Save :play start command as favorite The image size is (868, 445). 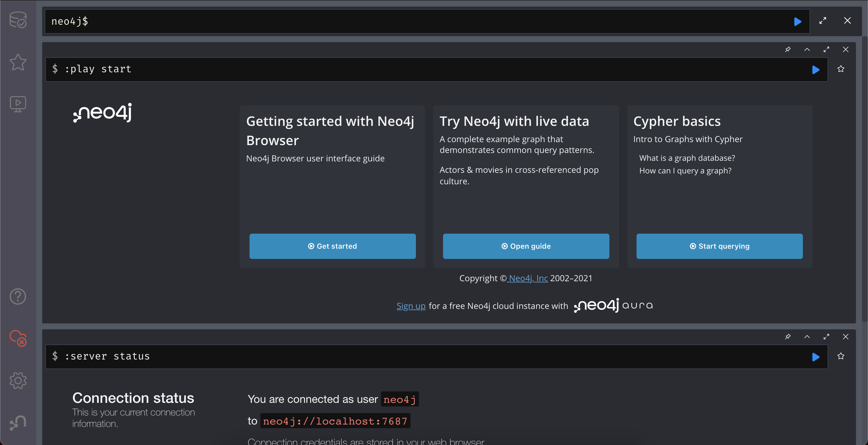coord(841,69)
